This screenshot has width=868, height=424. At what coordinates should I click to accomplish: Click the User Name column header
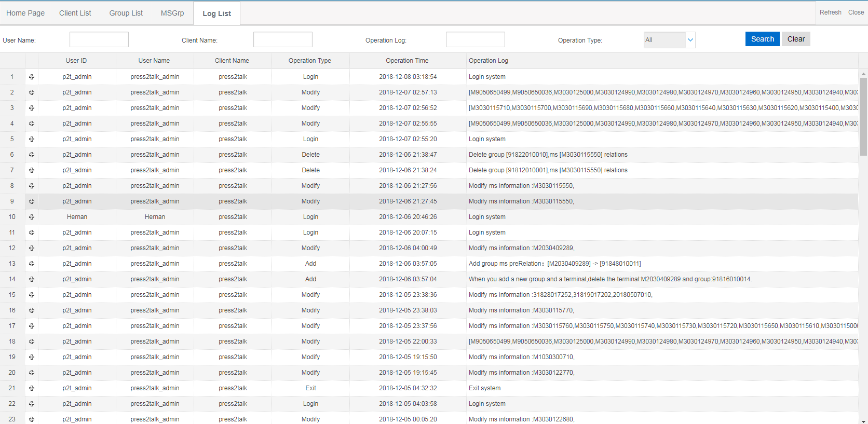pyautogui.click(x=154, y=61)
